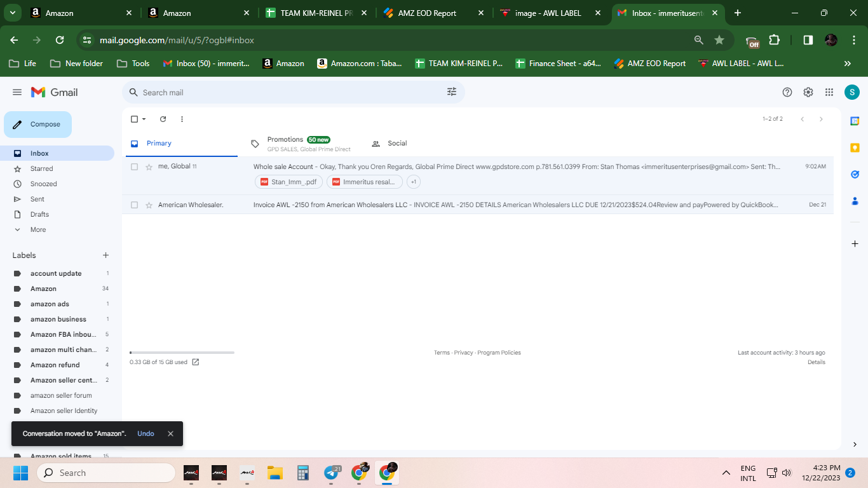Screen dimensions: 868x488
Task: Open Chrome tab search dropdown
Action: (12, 13)
